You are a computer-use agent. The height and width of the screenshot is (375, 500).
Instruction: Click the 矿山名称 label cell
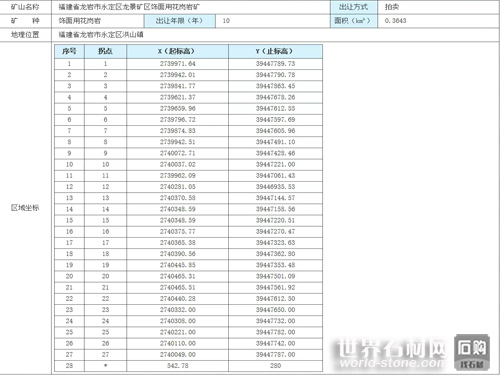click(x=25, y=7)
